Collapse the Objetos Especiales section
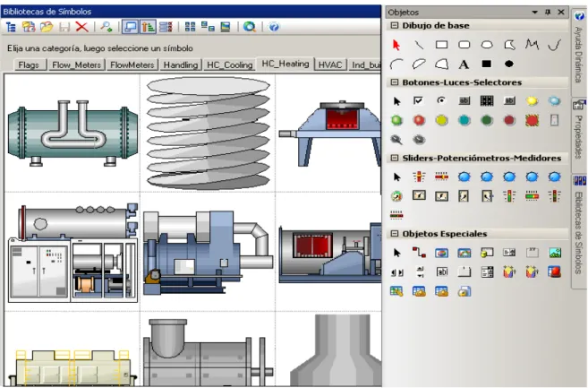This screenshot has width=588, height=388. 395,234
